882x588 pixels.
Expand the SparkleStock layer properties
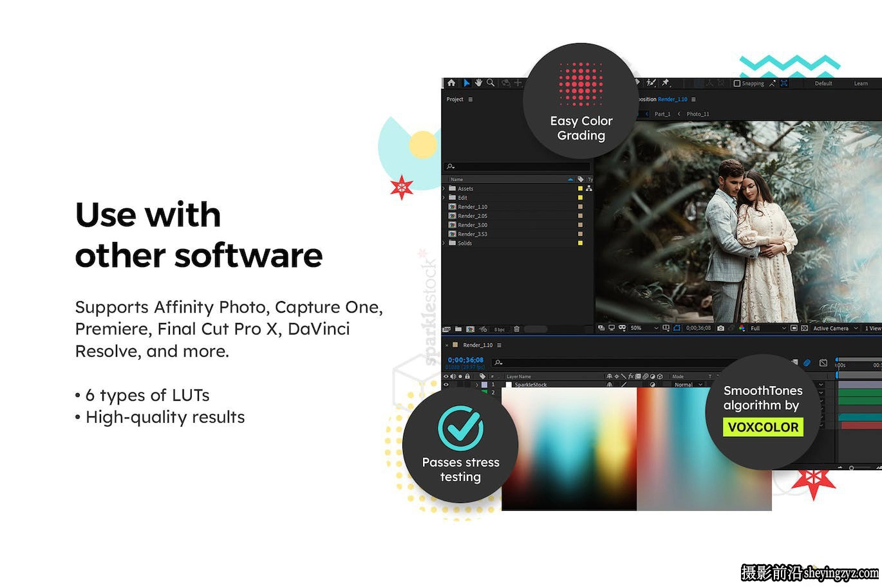477,385
